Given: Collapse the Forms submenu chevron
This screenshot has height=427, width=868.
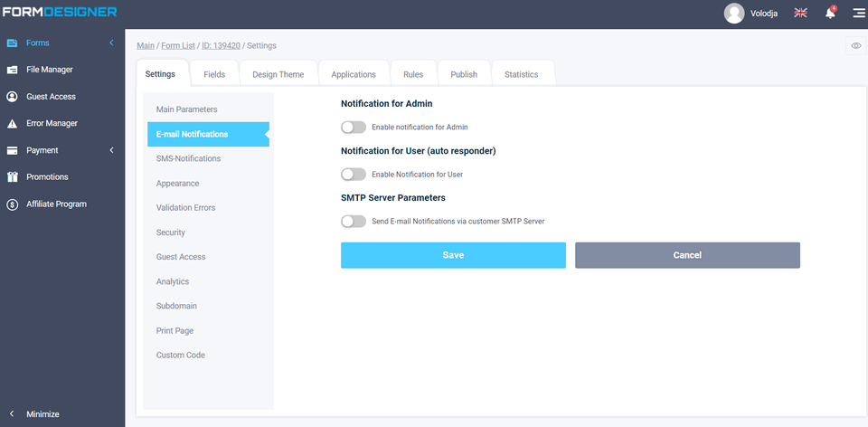Looking at the screenshot, I should [x=111, y=43].
